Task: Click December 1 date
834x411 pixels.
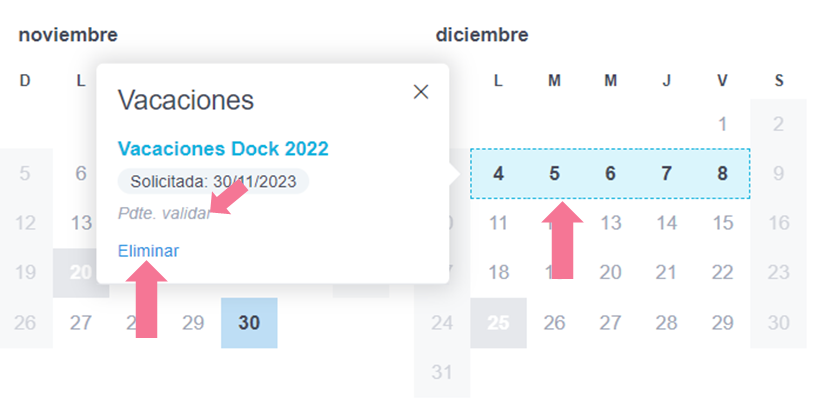Action: pos(722,125)
